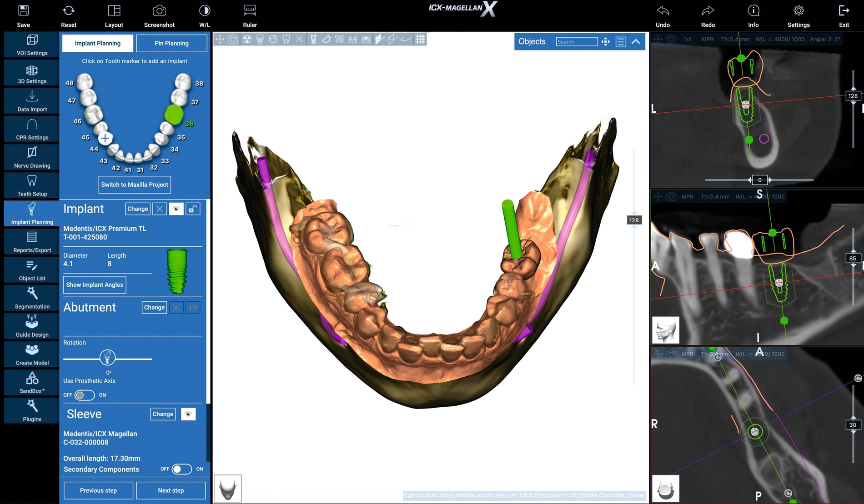This screenshot has height=504, width=864.
Task: Click the Switch to Maxilla Project button
Action: [135, 185]
